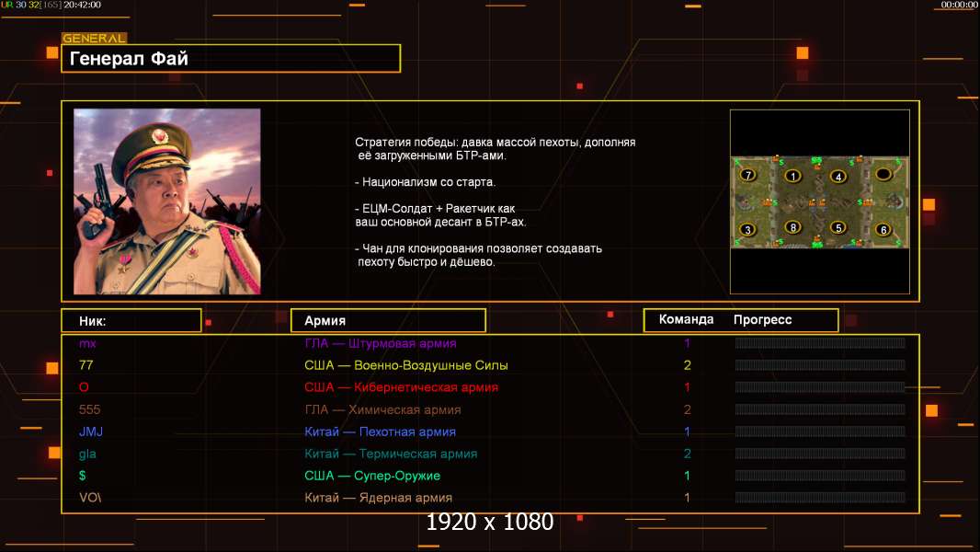This screenshot has height=552, width=980.
Task: Pick start position 4 on the map preview
Action: [x=838, y=177]
